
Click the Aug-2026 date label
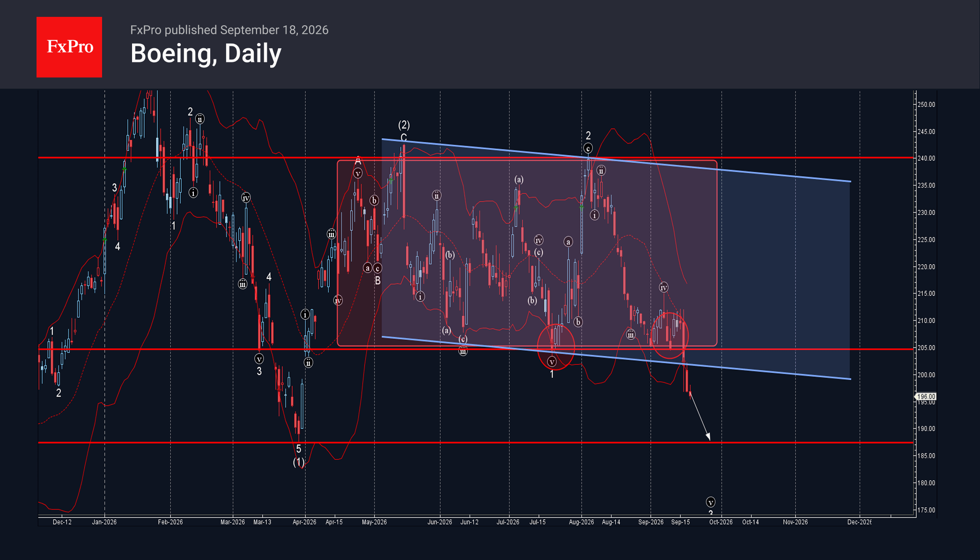tap(582, 522)
